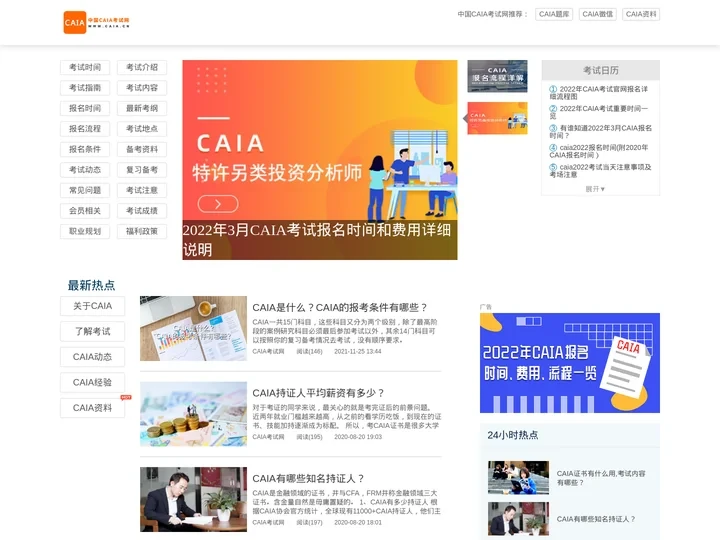This screenshot has width=720, height=540.
Task: Open caia2022考试当天注意事项 link
Action: coord(600,171)
